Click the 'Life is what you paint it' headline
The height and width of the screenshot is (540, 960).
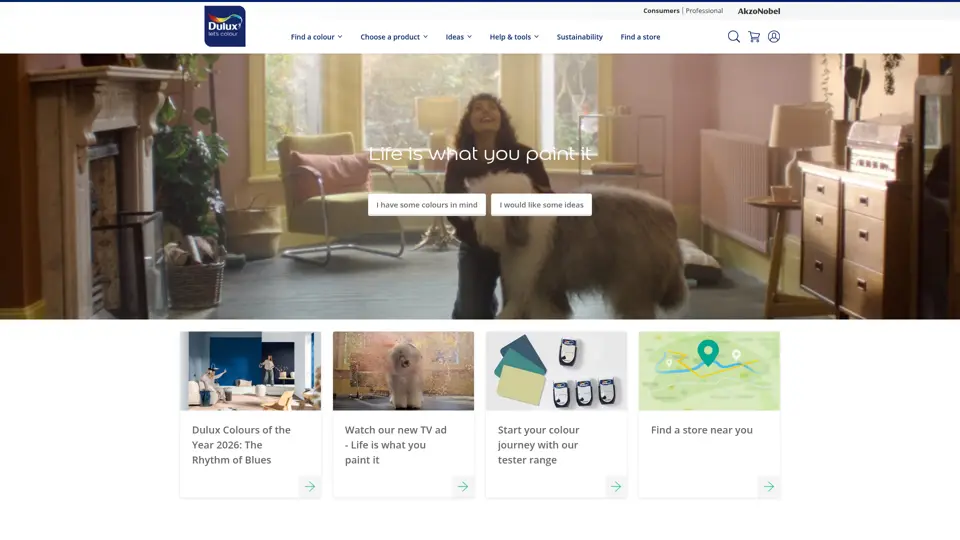480,154
